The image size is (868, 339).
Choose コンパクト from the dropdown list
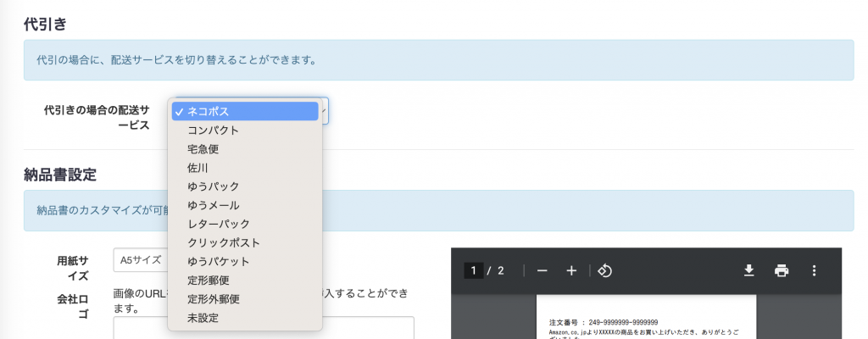click(245, 131)
